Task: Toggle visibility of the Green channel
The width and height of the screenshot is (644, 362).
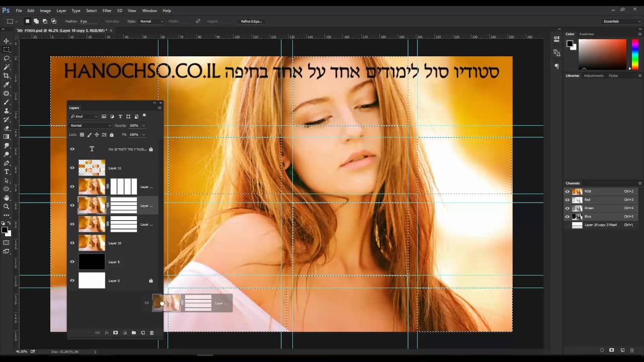Action: pos(568,208)
